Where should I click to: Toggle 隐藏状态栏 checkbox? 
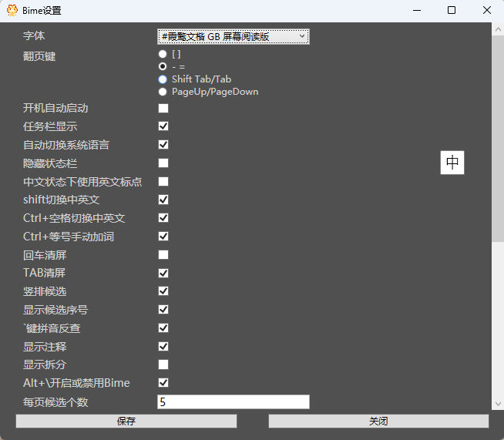point(163,163)
